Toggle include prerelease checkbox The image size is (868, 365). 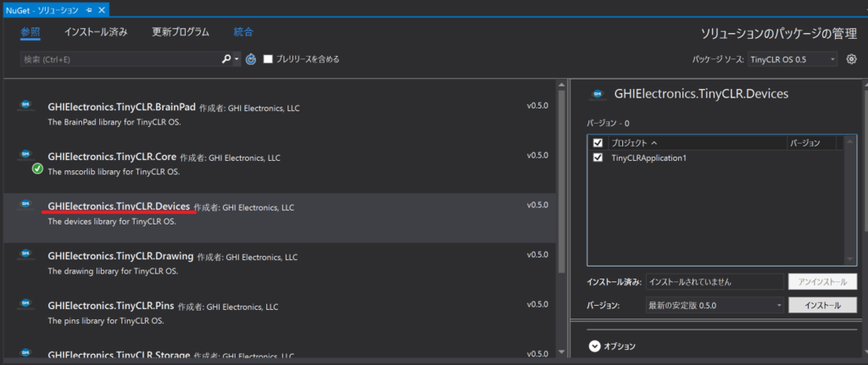[x=268, y=59]
